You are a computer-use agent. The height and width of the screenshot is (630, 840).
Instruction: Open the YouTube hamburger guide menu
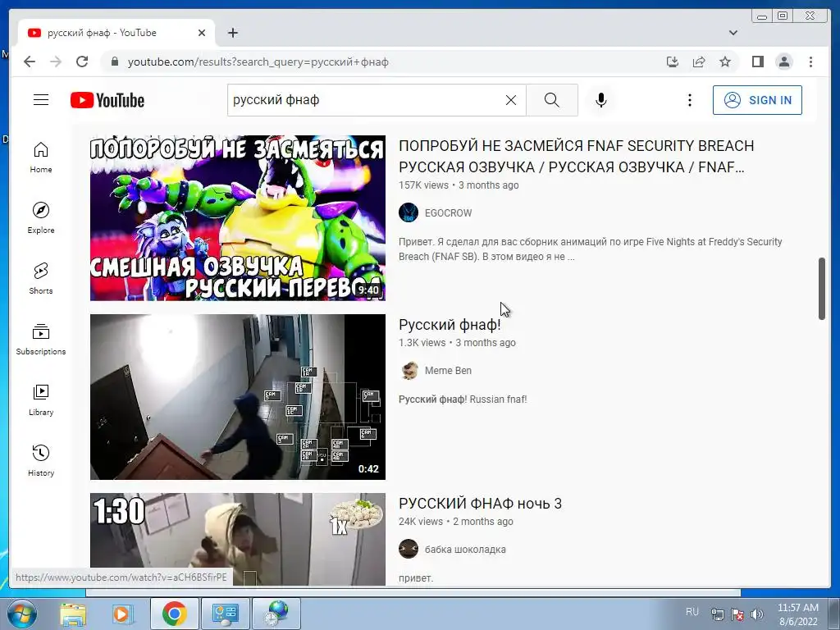point(41,100)
